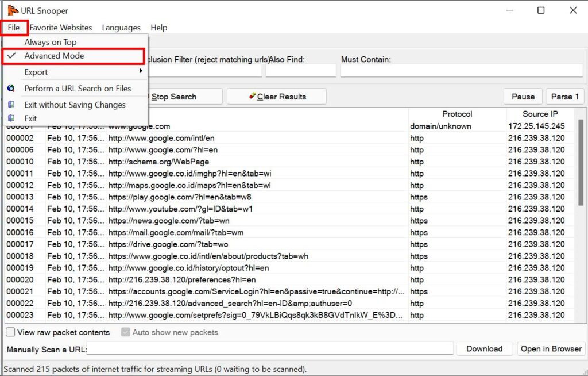Sort by the Protocol column header

pyautogui.click(x=457, y=114)
